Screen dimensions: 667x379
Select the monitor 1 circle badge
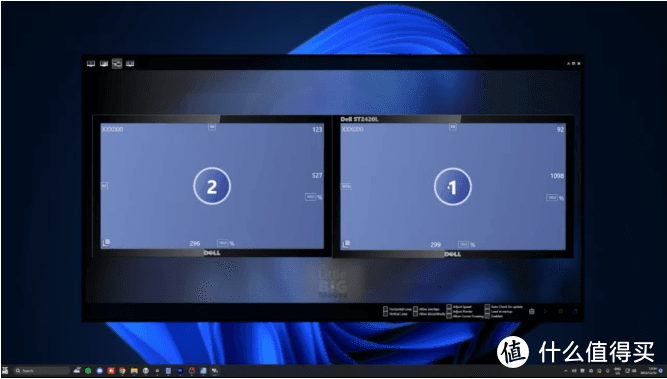[x=452, y=187]
